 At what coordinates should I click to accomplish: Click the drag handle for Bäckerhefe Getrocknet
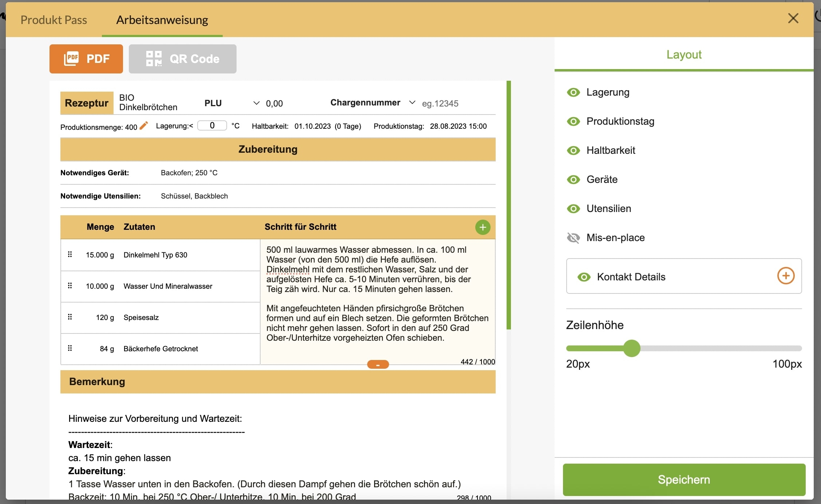pyautogui.click(x=70, y=348)
